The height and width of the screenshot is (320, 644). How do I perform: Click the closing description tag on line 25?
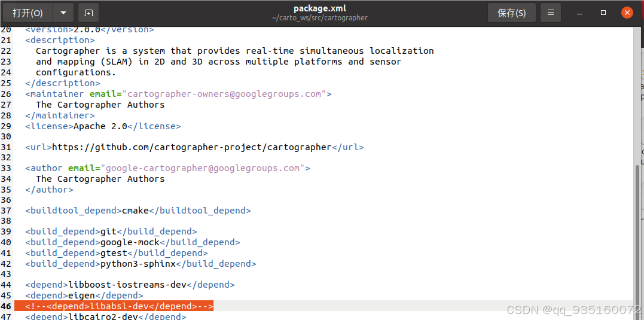point(63,83)
